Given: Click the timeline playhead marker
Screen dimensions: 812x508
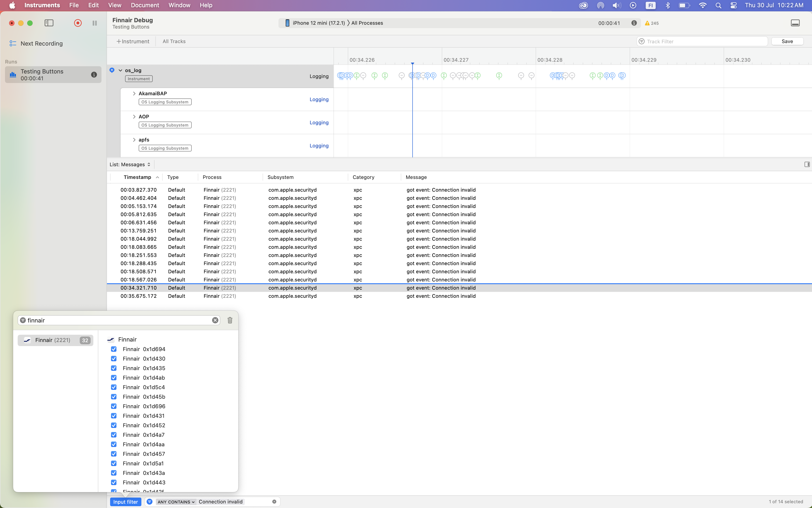Looking at the screenshot, I should [412, 63].
